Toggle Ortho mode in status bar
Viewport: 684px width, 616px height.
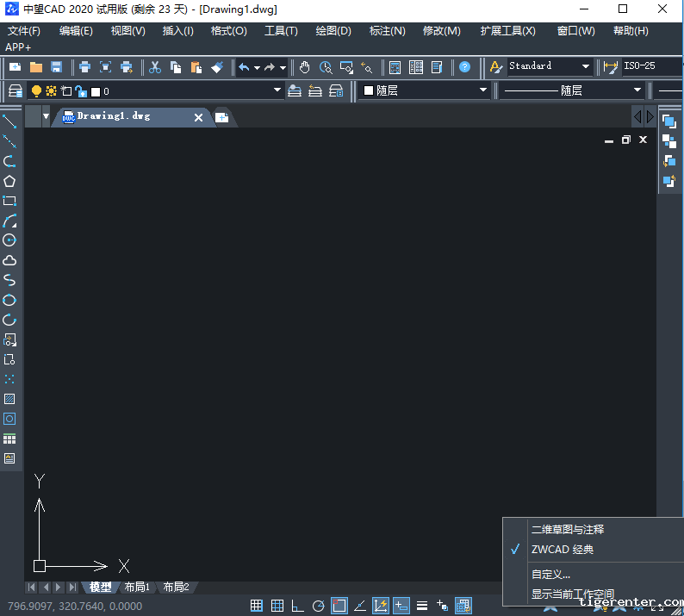298,606
